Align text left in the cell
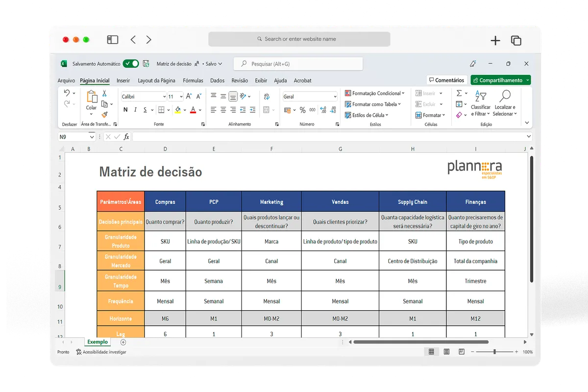Image resolution: width=588 pixels, height=392 pixels. point(213,110)
